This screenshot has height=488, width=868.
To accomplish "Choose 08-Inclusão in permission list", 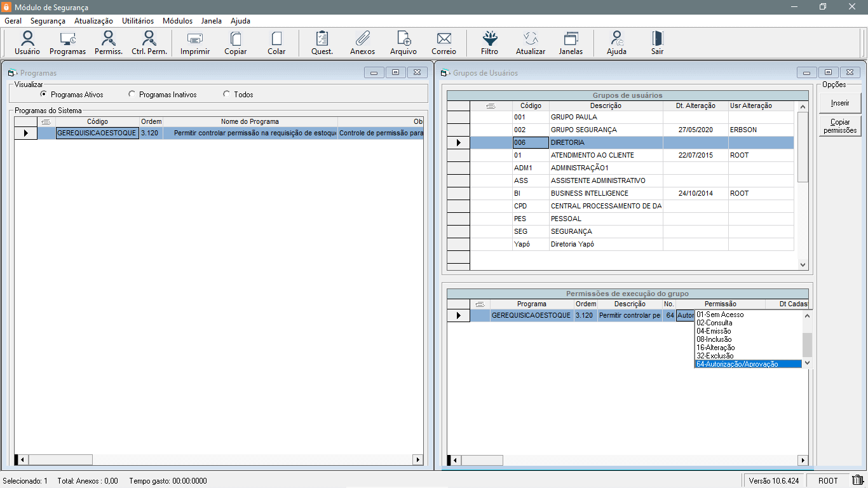I will coord(748,339).
